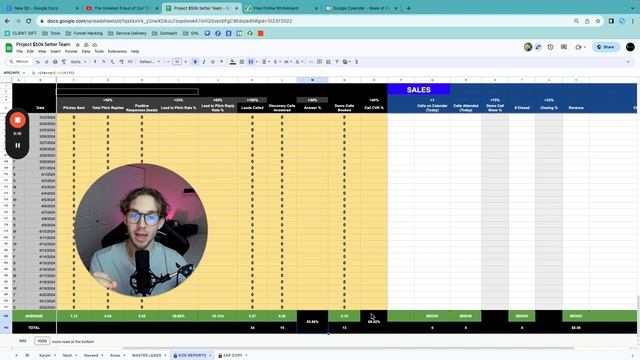Switch to the Google Calendar browser tab

point(361,8)
